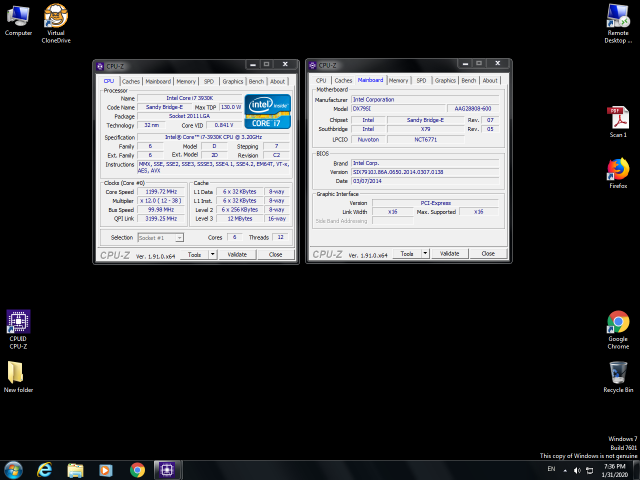
Task: Click the Multiplier x 12.0 value
Action: [161, 201]
